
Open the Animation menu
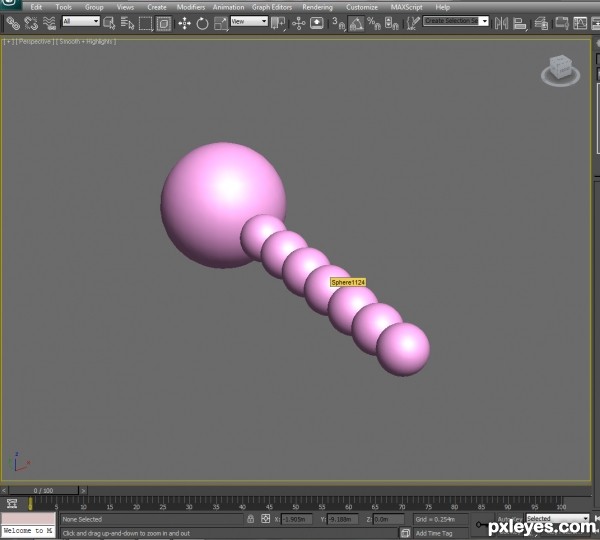(x=228, y=7)
